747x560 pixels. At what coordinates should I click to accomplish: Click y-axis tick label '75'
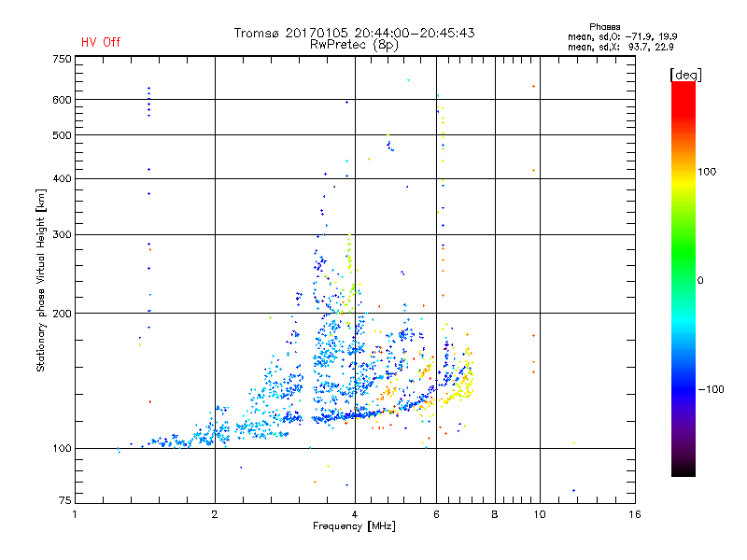point(64,500)
